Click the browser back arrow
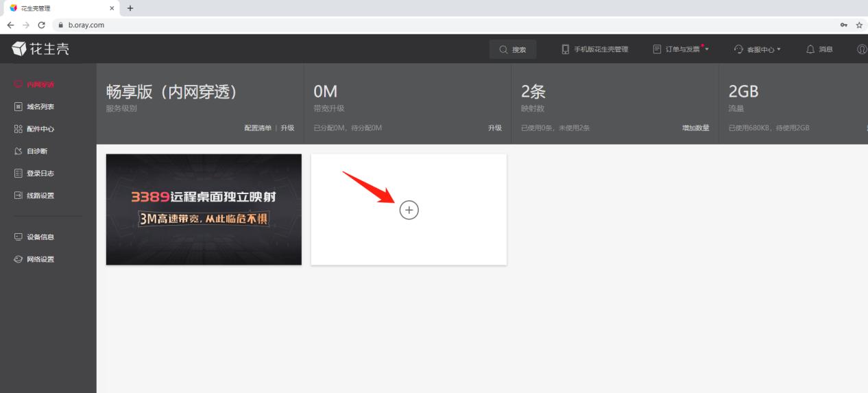The image size is (868, 393). click(x=10, y=25)
